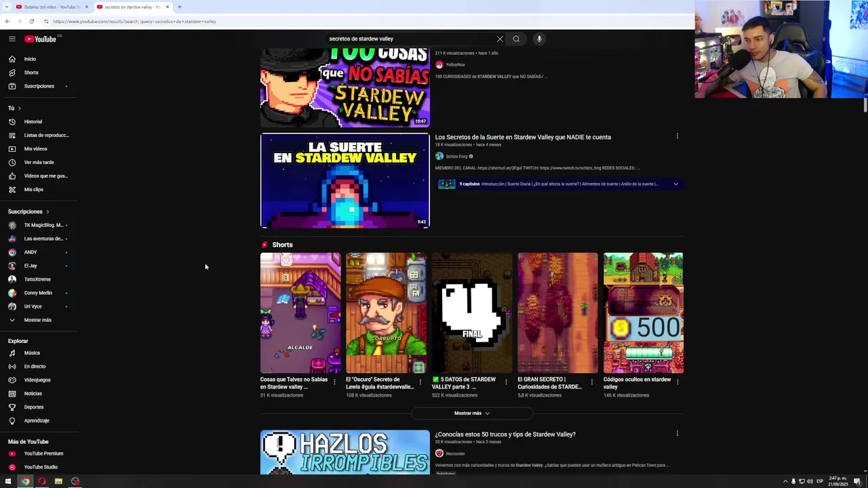
Task: Open the Necronder channel link
Action: click(455, 453)
